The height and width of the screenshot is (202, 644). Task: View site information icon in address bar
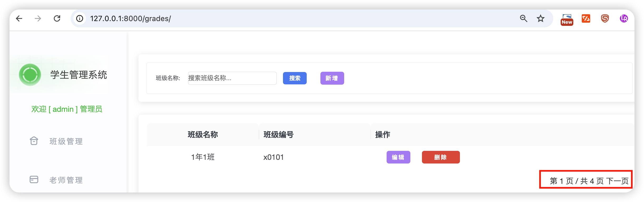pos(80,18)
